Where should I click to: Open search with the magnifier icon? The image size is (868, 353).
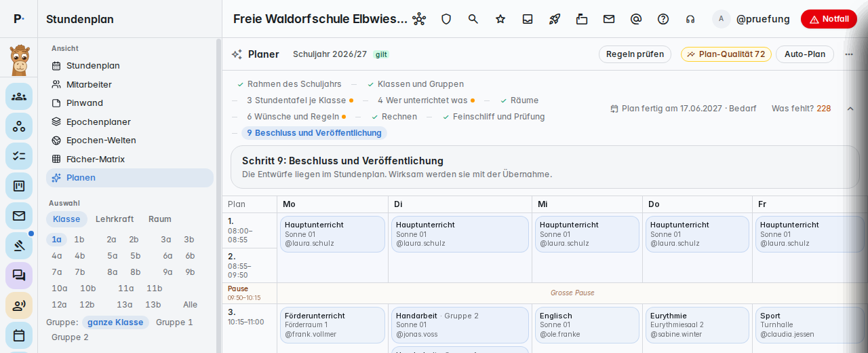473,19
